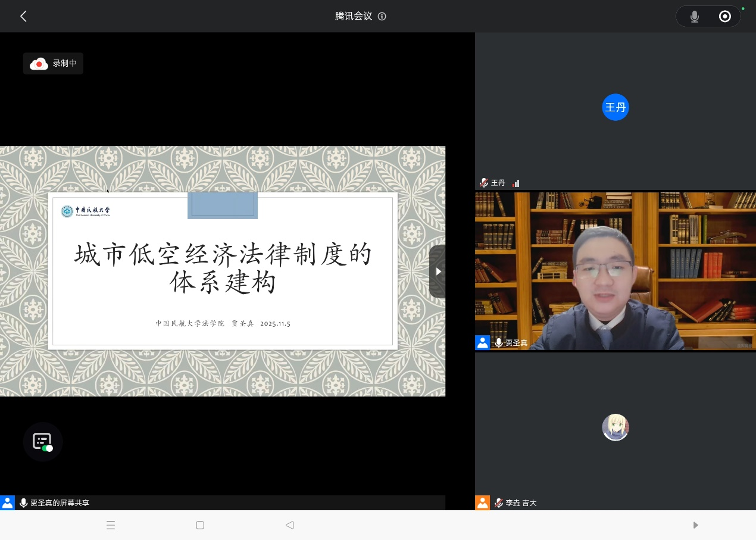Tap the microphone icon in top-right capsule
The width and height of the screenshot is (756, 540).
pyautogui.click(x=694, y=17)
